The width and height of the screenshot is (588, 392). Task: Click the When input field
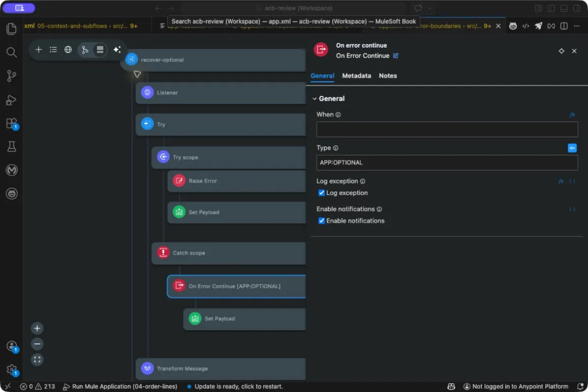tap(447, 130)
